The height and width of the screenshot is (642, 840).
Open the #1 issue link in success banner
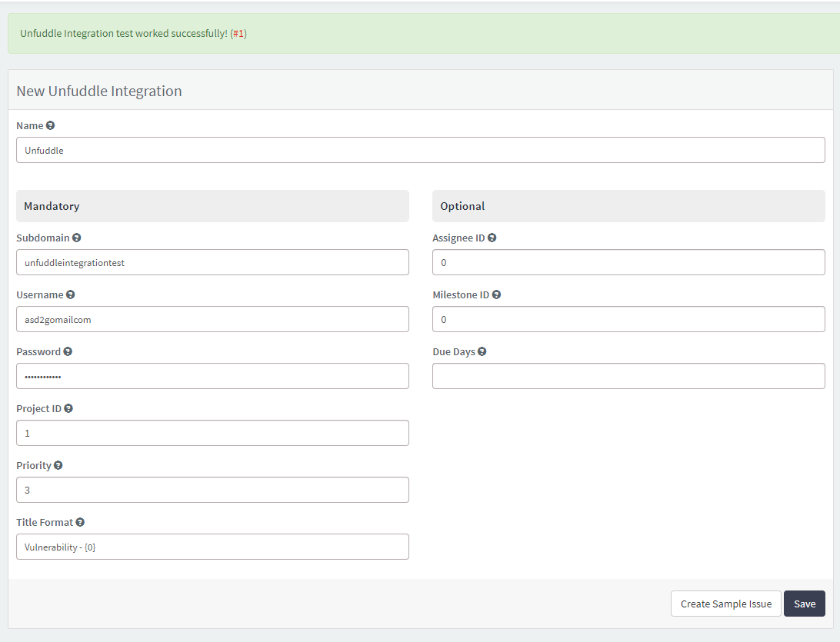click(238, 33)
